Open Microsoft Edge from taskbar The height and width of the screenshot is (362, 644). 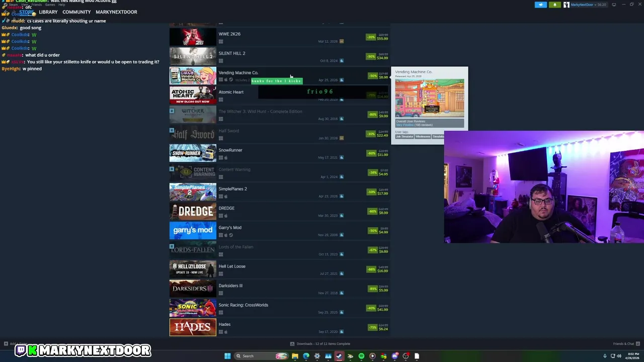point(306,356)
